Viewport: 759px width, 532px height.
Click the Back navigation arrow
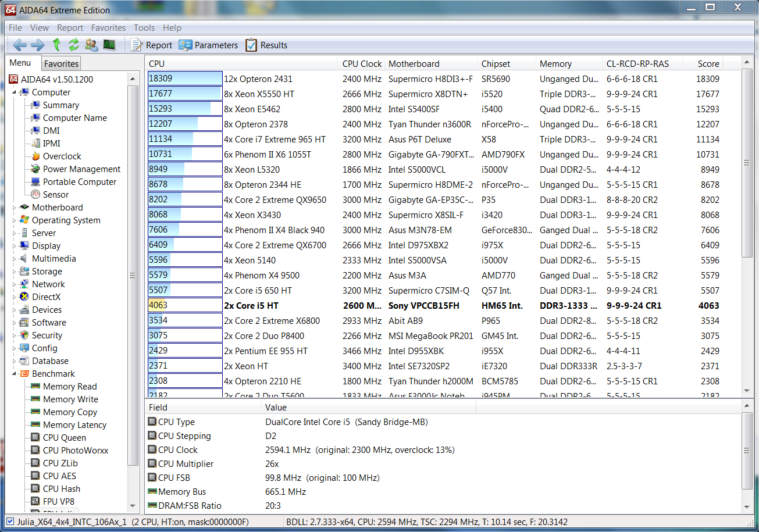click(20, 45)
